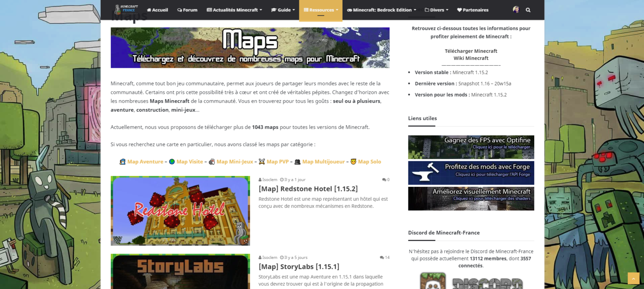The width and height of the screenshot is (644, 289).
Task: Click the Map Visite globe icon
Action: click(172, 161)
